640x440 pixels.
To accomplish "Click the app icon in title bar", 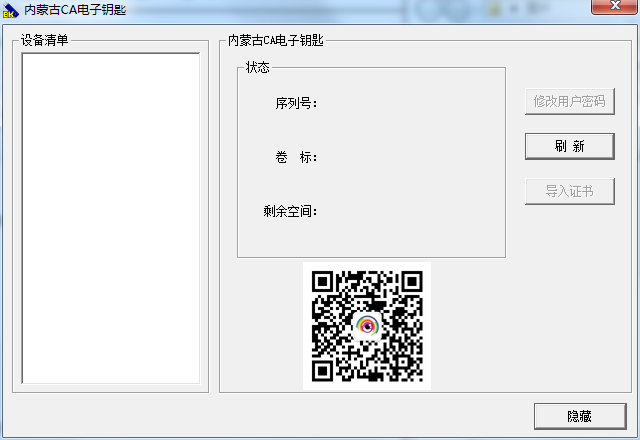I will click(x=10, y=10).
